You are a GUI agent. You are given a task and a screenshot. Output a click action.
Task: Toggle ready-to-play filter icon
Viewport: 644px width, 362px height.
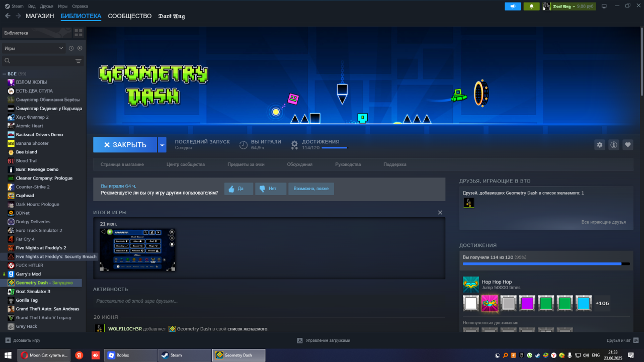pos(79,48)
